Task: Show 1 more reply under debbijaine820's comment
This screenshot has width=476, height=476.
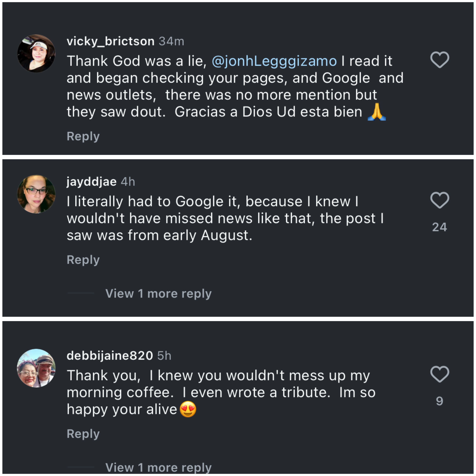Action: point(158,467)
